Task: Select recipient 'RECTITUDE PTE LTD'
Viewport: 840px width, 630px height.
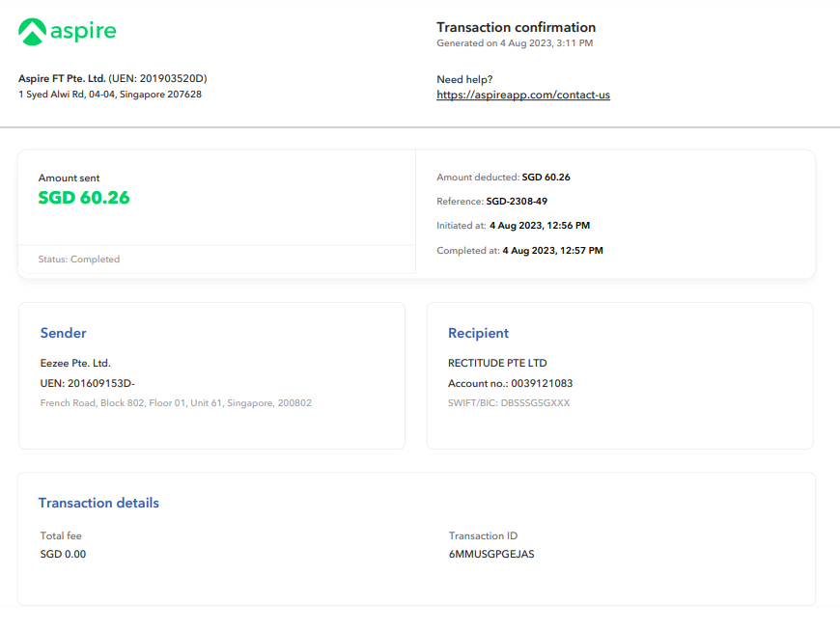Action: click(497, 363)
